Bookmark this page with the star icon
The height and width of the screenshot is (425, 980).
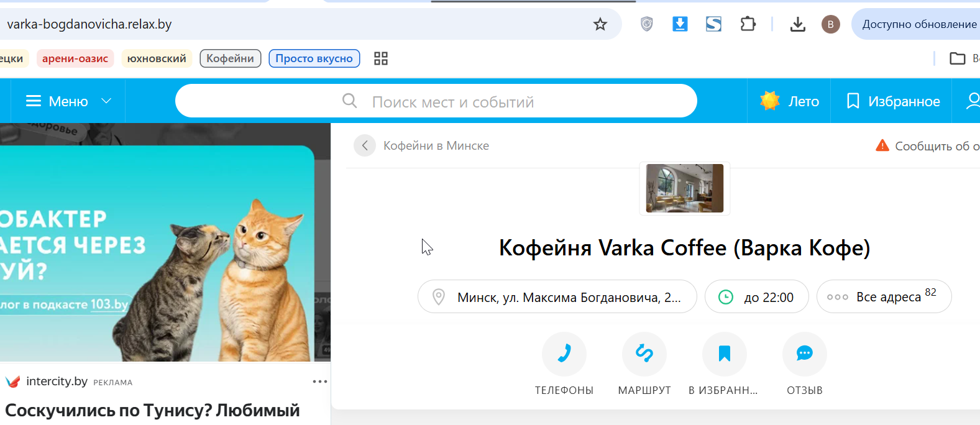pos(600,24)
